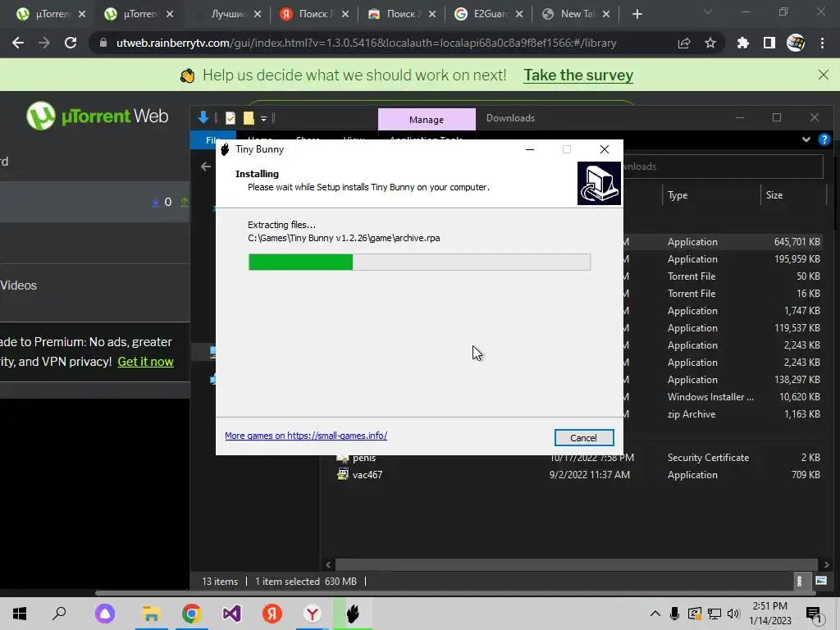Click the Chrome address bar URL
The width and height of the screenshot is (840, 630).
366,43
